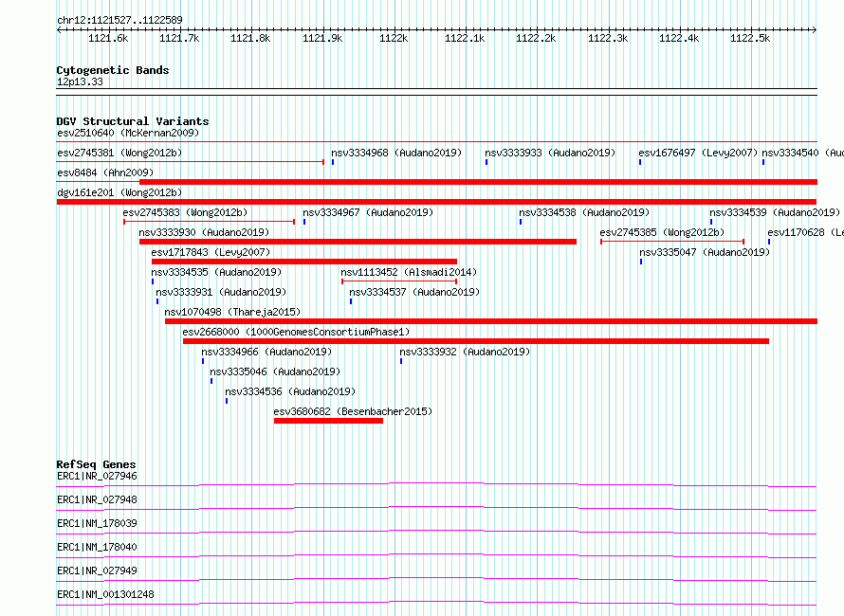The width and height of the screenshot is (844, 616).
Task: Select nsv3334536 (Audano2019) label
Action: tap(290, 391)
